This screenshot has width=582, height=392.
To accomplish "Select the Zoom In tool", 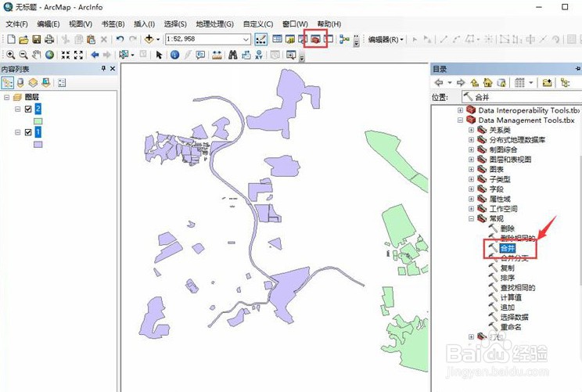I will [10, 55].
